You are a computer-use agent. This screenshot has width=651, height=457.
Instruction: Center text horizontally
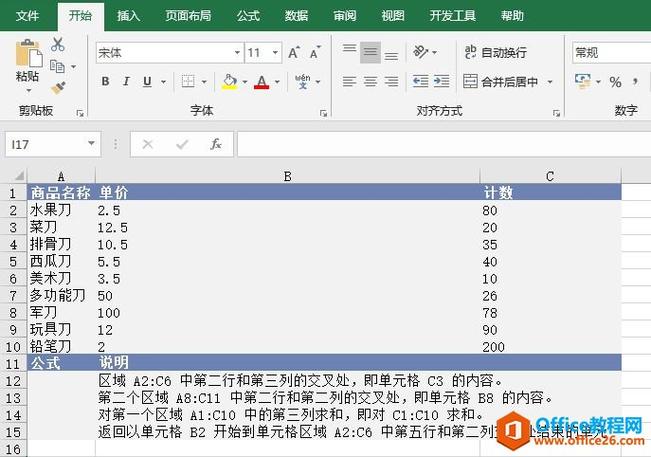pyautogui.click(x=370, y=81)
